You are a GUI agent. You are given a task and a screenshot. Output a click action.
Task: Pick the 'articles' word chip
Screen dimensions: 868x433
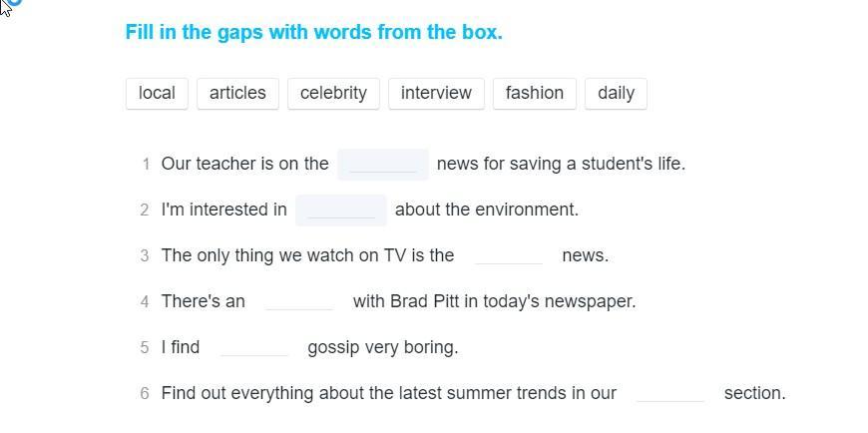pos(237,93)
